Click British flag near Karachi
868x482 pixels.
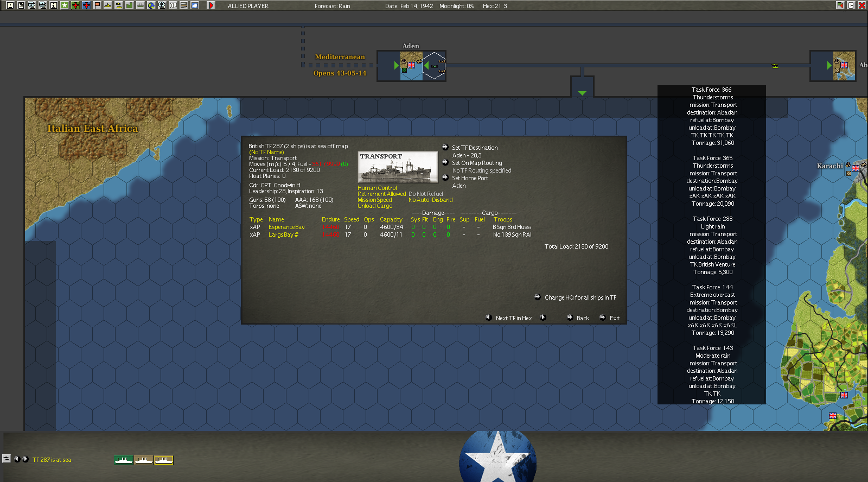click(x=856, y=168)
